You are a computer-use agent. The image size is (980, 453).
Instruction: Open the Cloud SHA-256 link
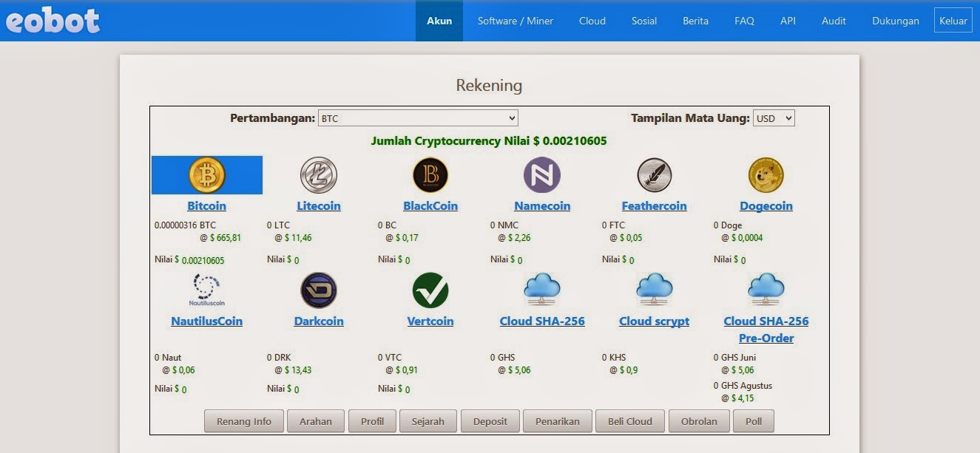542,321
